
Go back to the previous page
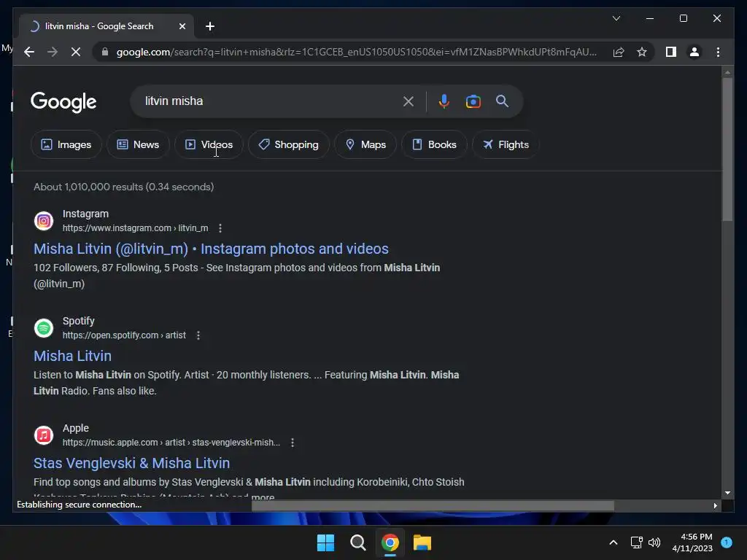(x=29, y=52)
